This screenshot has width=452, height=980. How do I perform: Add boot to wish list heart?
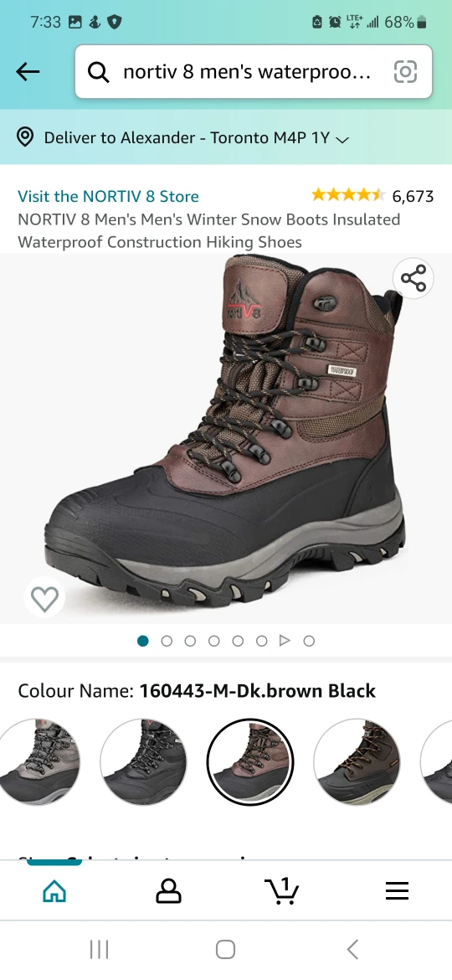tap(44, 598)
